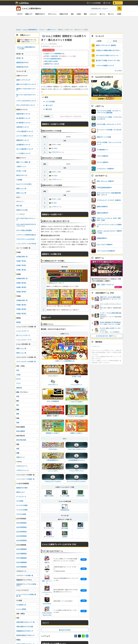
Task: Expand the 掲示板一覧 sidebar item
Action: 27,58
